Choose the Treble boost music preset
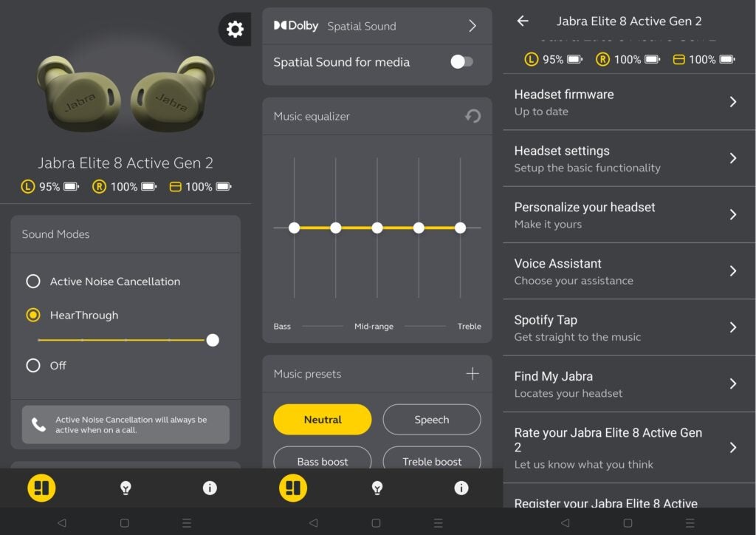The image size is (756, 535). (x=432, y=458)
